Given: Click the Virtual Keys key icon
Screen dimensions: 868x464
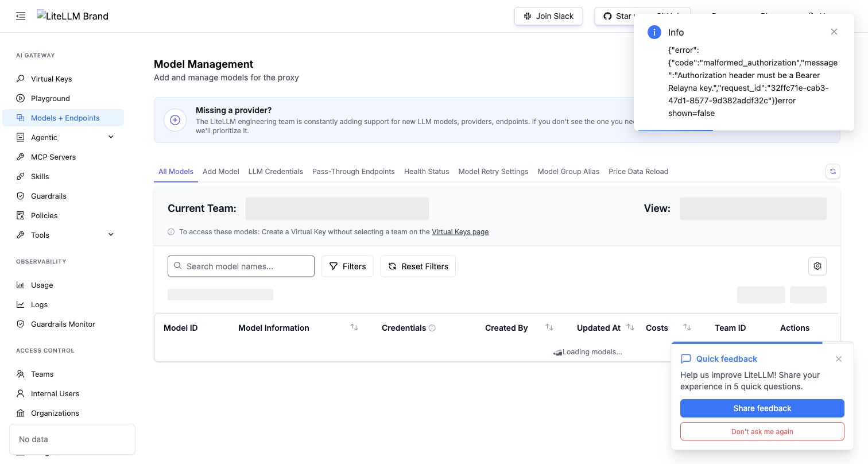Looking at the screenshot, I should [x=21, y=79].
